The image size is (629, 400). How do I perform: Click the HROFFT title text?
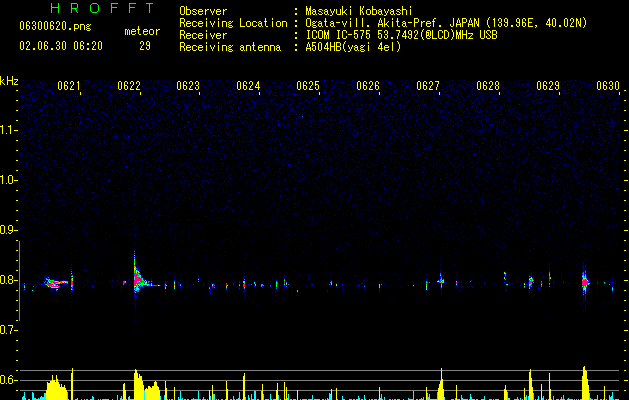tap(102, 8)
